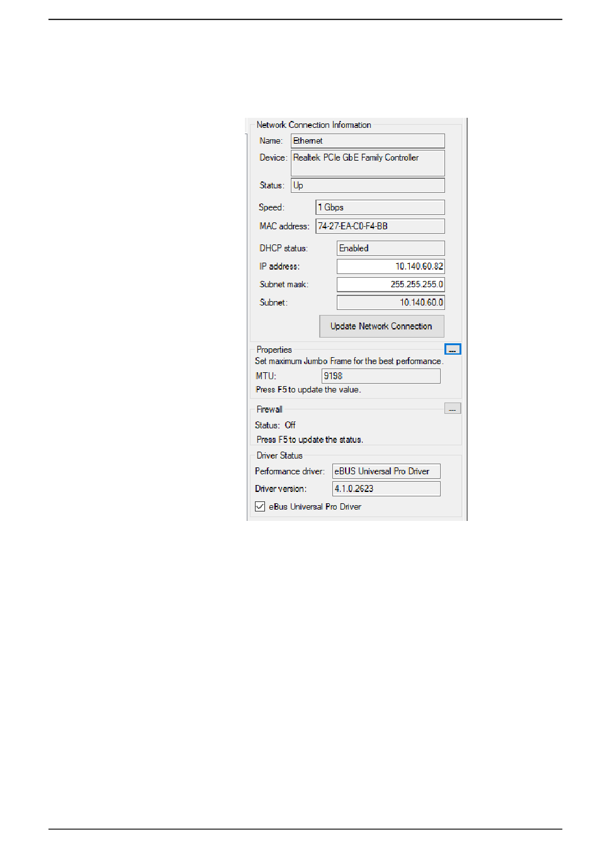Click the connection Name field Ethernet
Screen dimensions: 598x868
click(x=368, y=141)
